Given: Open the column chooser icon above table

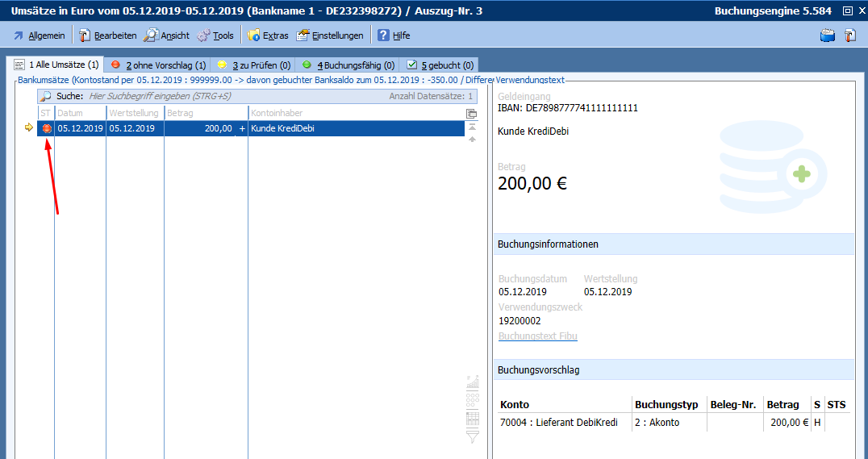Looking at the screenshot, I should coord(471,114).
